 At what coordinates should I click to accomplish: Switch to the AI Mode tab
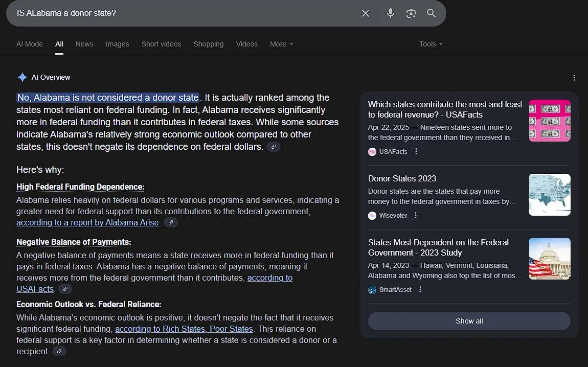click(x=30, y=44)
